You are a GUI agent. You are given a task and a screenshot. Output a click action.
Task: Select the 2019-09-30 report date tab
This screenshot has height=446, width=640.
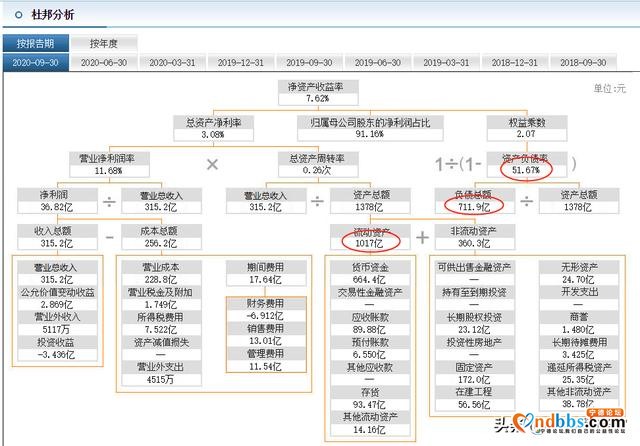[x=309, y=62]
